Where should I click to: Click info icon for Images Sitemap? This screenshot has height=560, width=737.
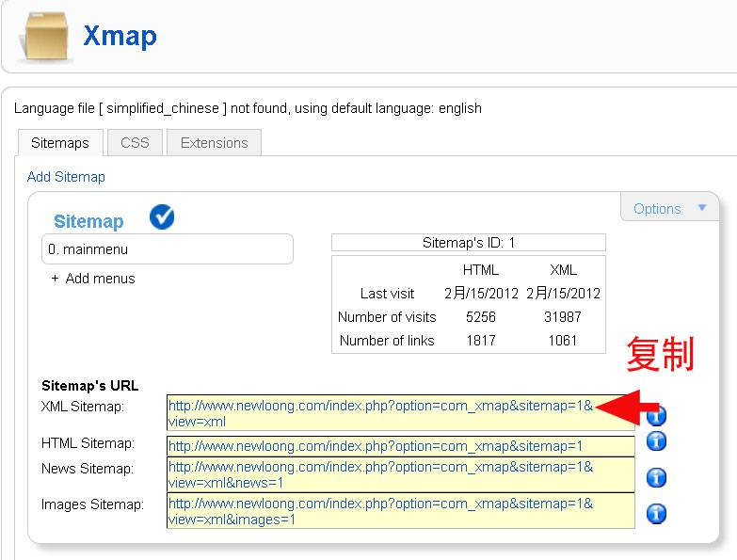(x=657, y=513)
